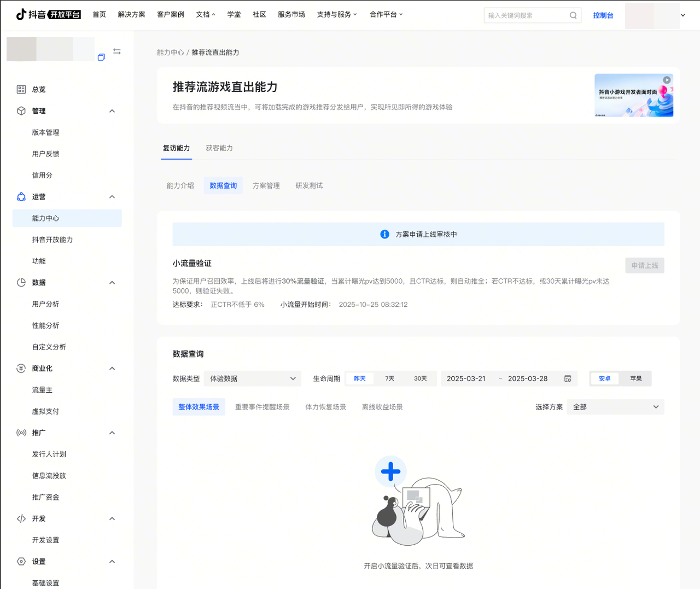
Task: Switch to the 获客能力 tab
Action: [x=219, y=148]
